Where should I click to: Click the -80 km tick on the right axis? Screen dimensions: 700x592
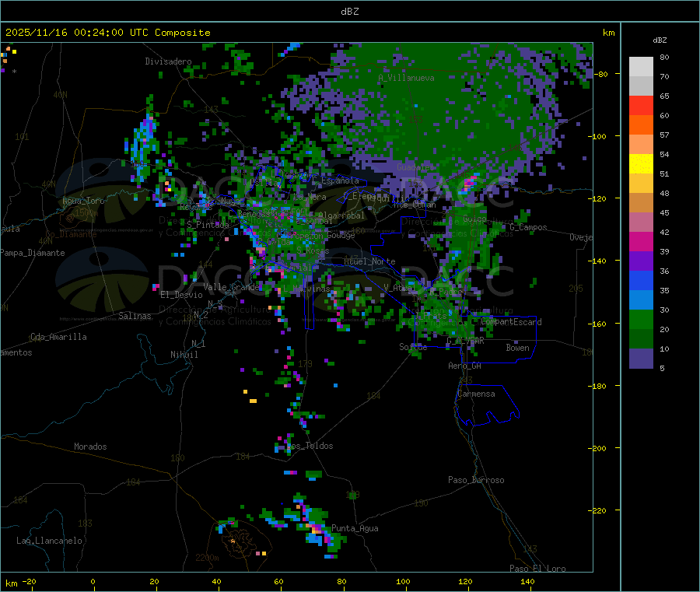[601, 74]
